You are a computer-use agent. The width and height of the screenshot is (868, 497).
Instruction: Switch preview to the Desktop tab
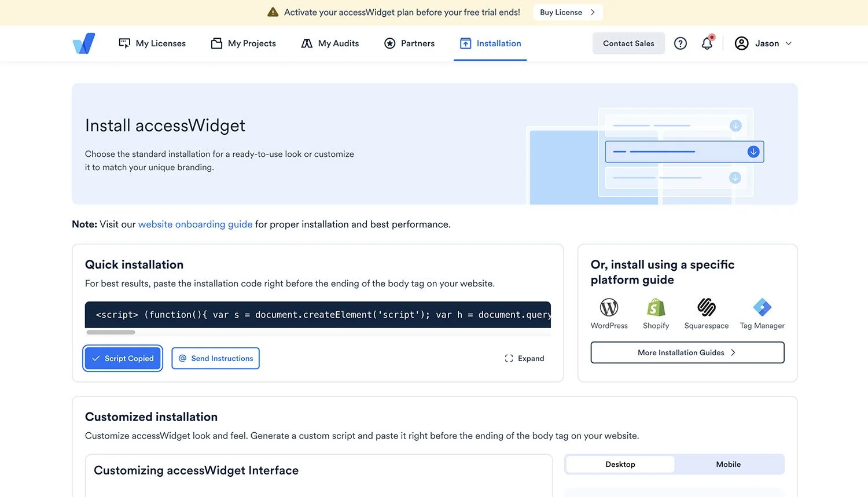pyautogui.click(x=620, y=464)
